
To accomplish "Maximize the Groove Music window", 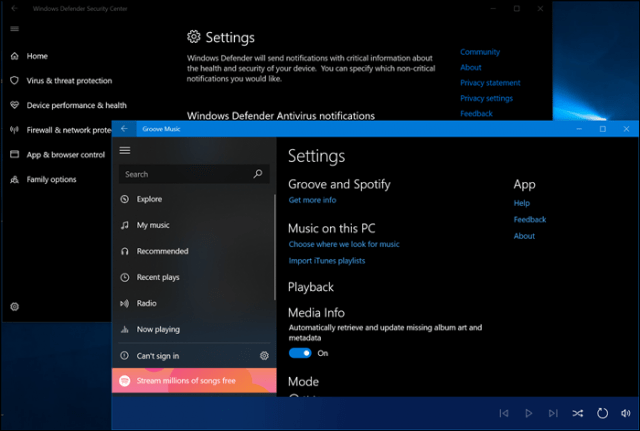I will pyautogui.click(x=602, y=129).
